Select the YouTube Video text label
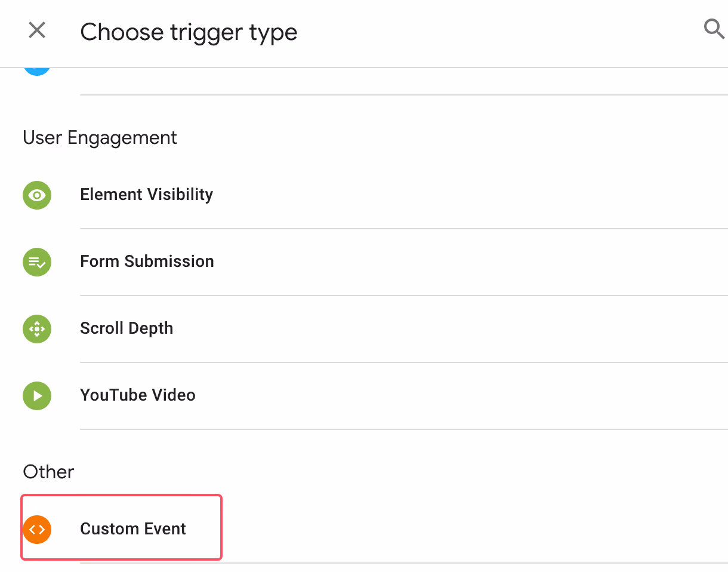The height and width of the screenshot is (572, 728). tap(138, 395)
